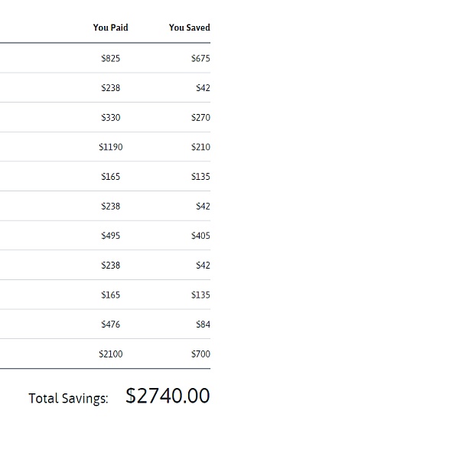Select the first $42 saved amount
The height and width of the screenshot is (476, 459).
(203, 88)
